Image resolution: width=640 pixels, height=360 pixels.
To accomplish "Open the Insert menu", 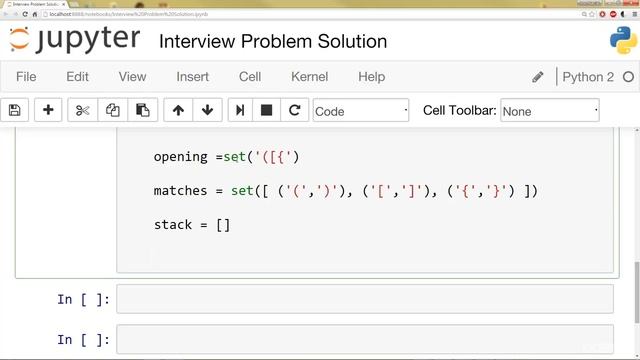I will 193,77.
